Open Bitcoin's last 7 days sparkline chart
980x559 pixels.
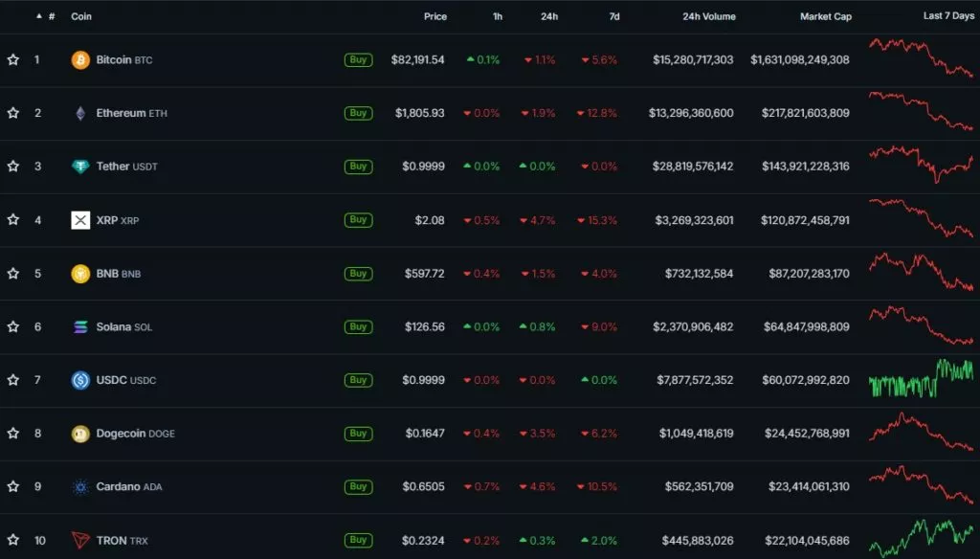[x=921, y=58]
